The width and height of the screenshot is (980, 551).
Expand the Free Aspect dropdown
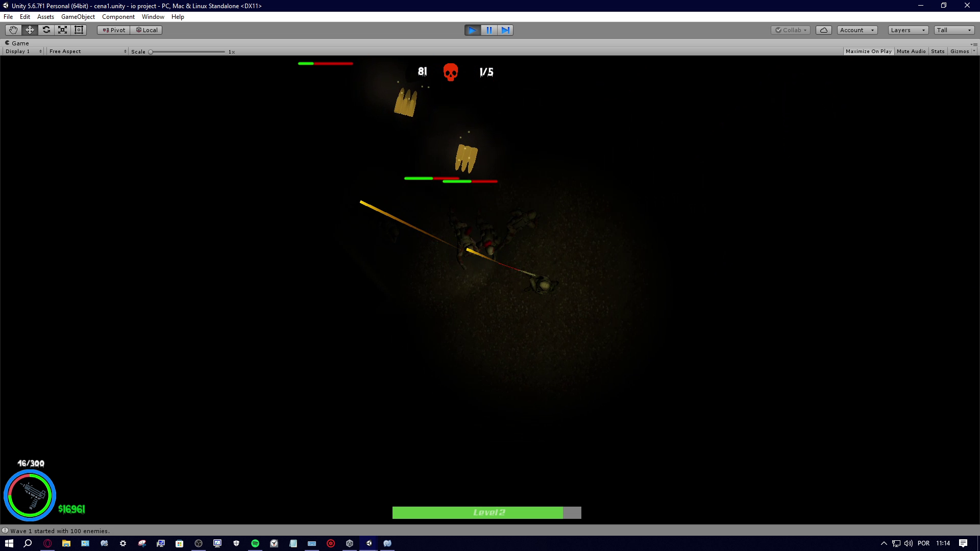[x=87, y=52]
